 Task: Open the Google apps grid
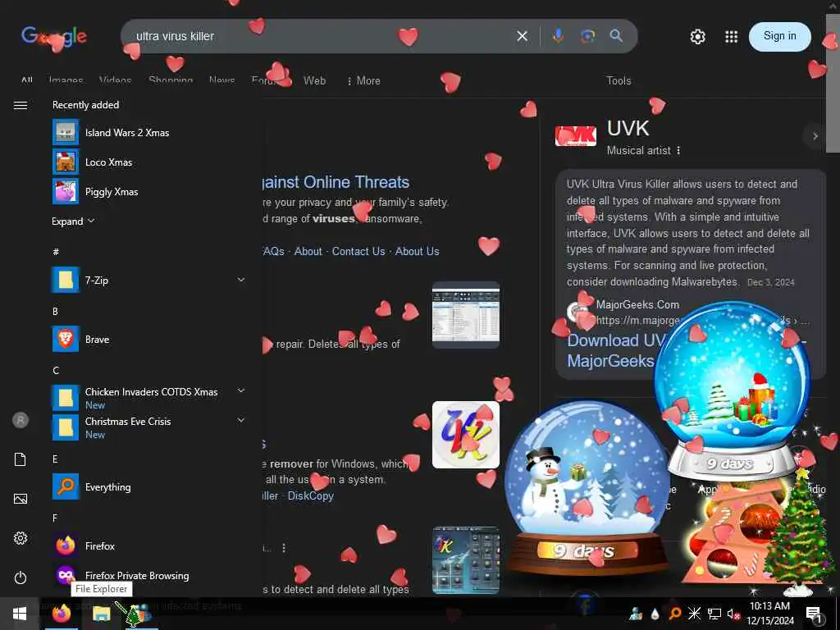pos(731,36)
